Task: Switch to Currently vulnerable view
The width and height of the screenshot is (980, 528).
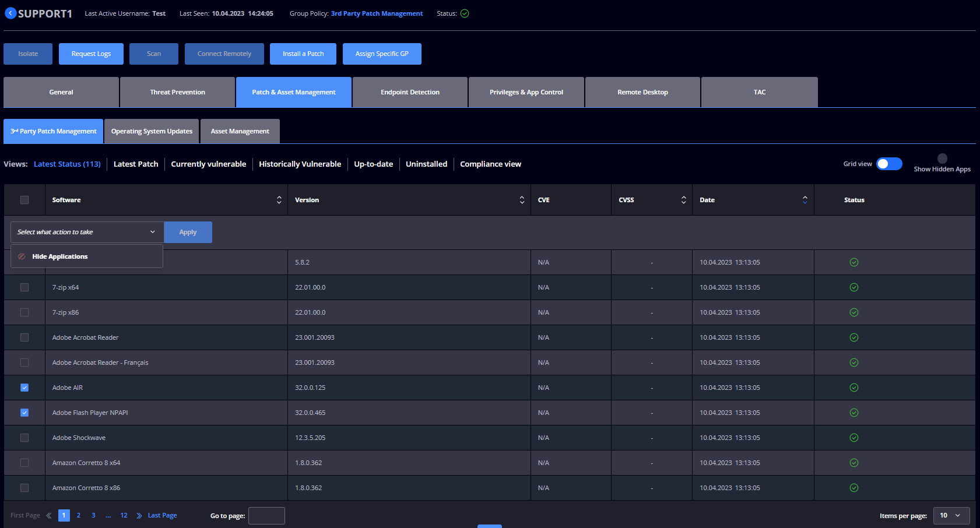Action: point(209,164)
